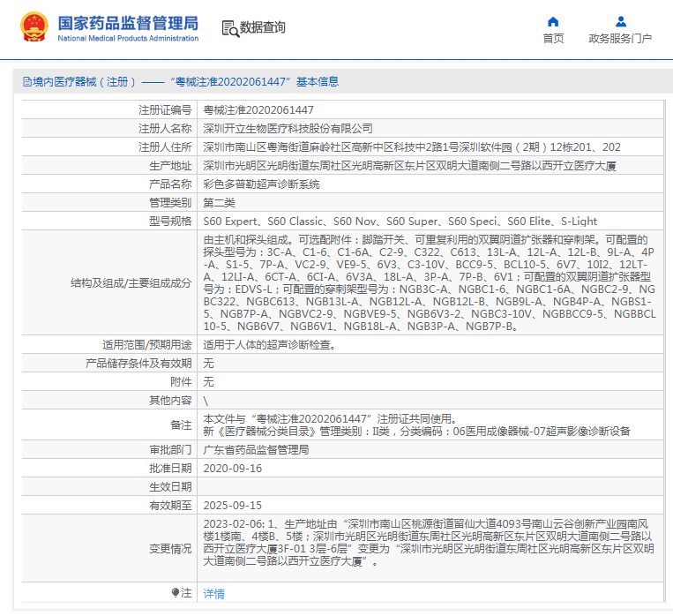Click backslash value of 其他内容
The image size is (673, 616).
[x=206, y=401]
